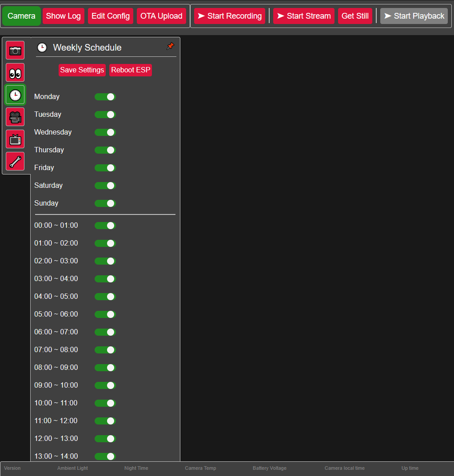Screen dimensions: 454x476
Task: Click Start Recording button
Action: (x=230, y=16)
